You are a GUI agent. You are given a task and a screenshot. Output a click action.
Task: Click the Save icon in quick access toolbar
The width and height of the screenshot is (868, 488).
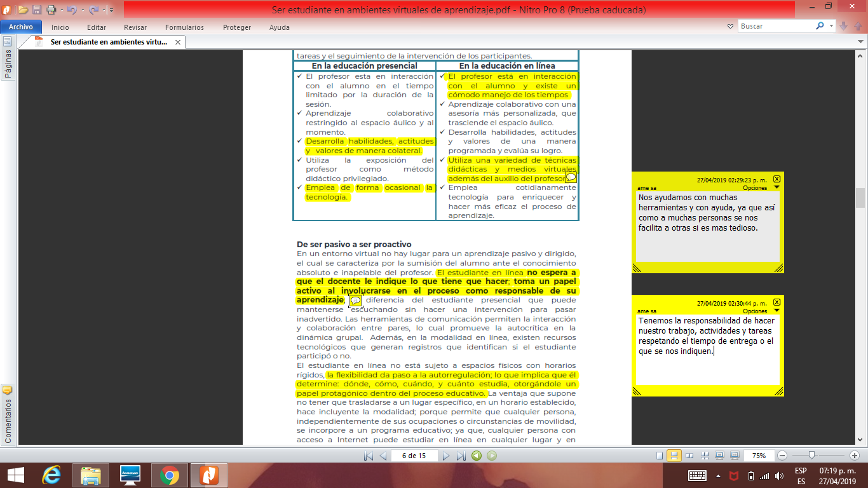pyautogui.click(x=37, y=10)
